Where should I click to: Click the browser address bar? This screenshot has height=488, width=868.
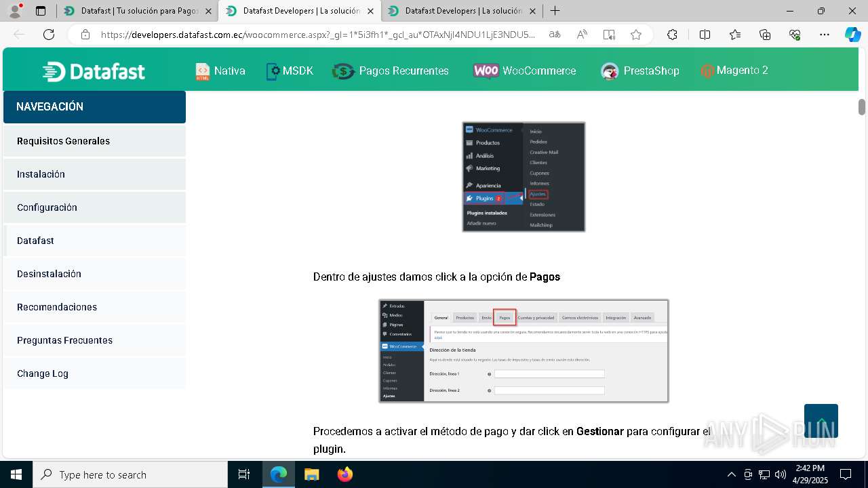pos(317,35)
